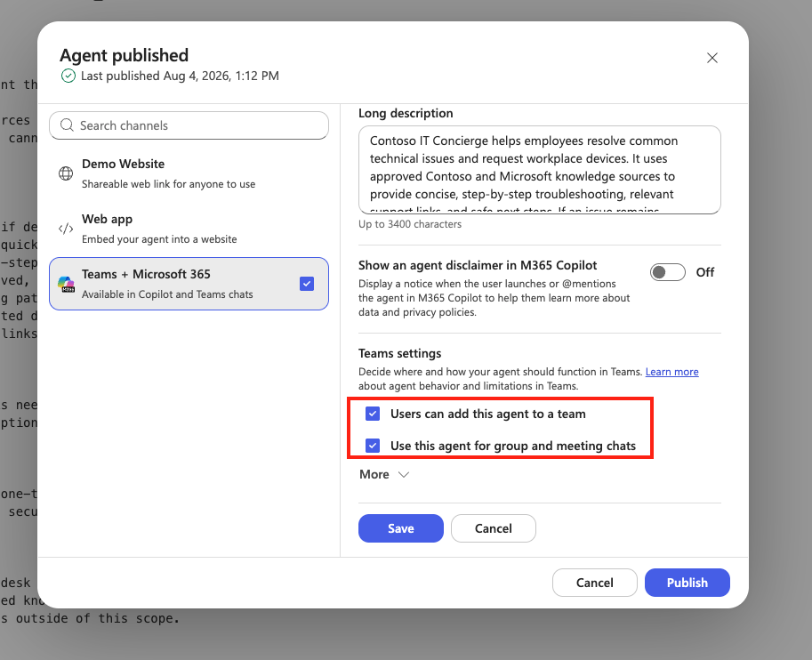Click the Show an agent disclaimer heading
The height and width of the screenshot is (660, 812).
pos(478,265)
